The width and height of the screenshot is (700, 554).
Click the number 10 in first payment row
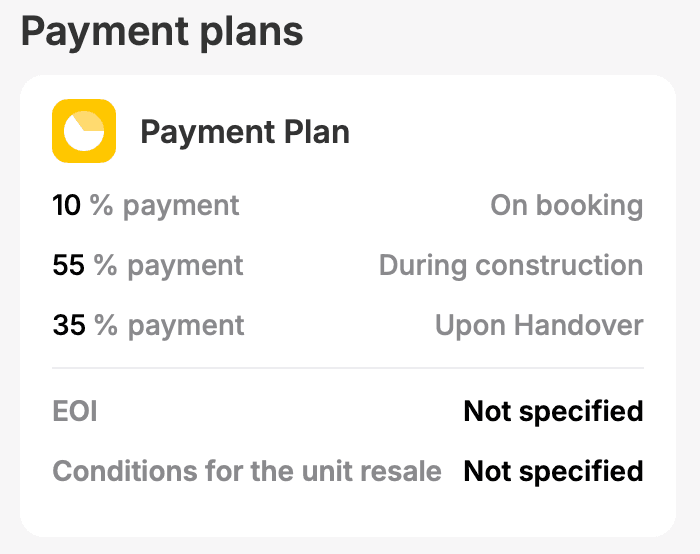[67, 205]
